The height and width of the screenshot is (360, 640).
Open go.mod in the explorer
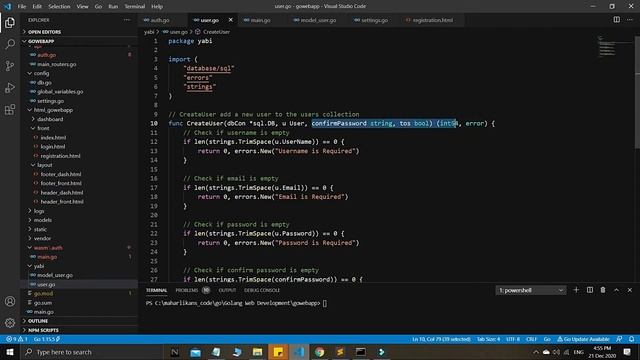(x=43, y=293)
